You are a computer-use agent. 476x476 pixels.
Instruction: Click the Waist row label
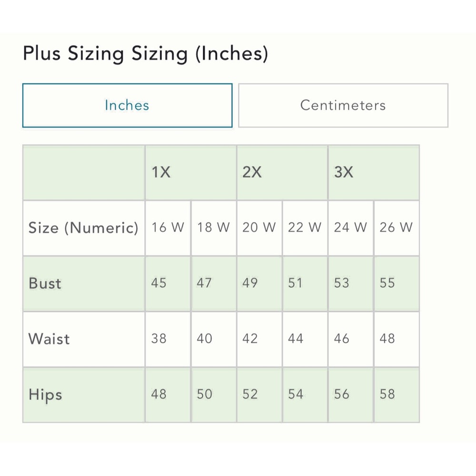click(x=49, y=339)
